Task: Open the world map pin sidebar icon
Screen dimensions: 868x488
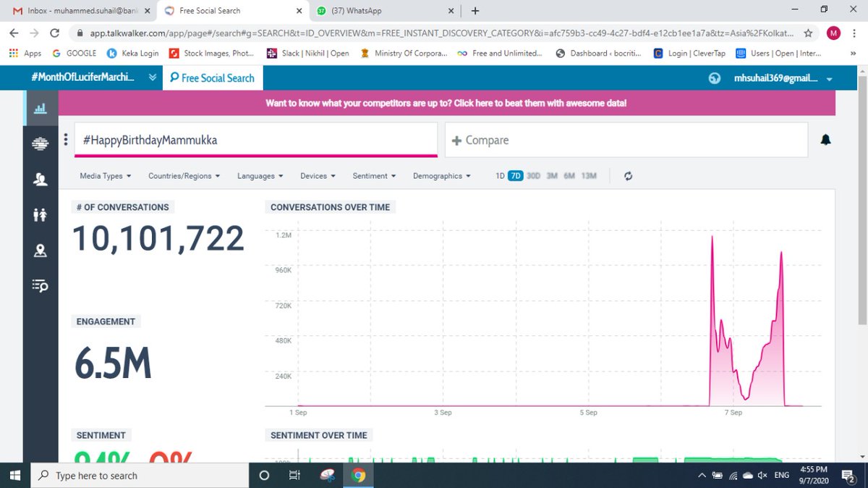Action: point(40,251)
